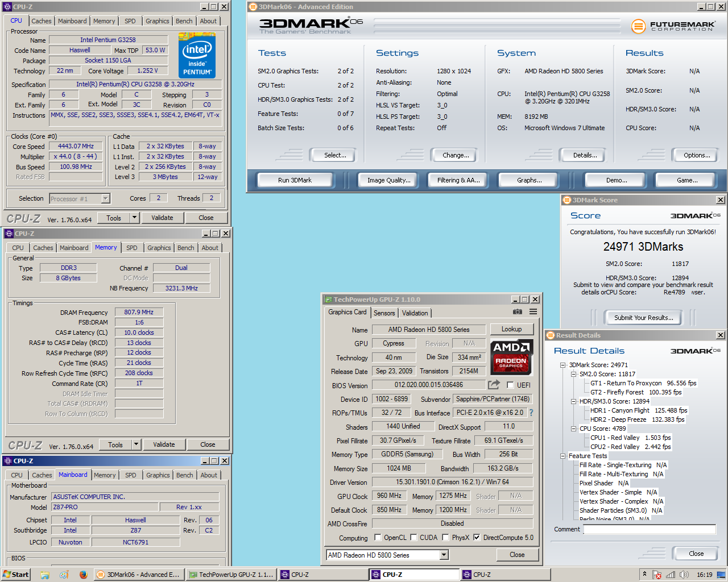Click the network tray icon

(671, 575)
